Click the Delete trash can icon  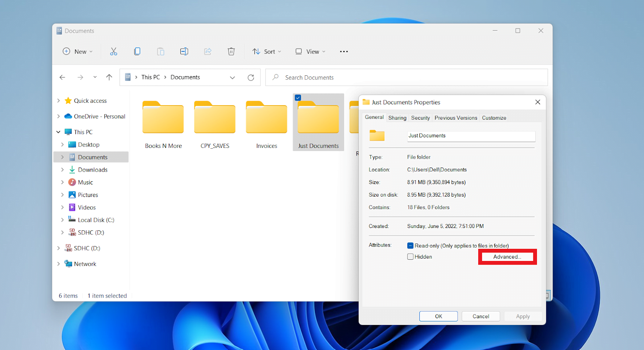[231, 52]
